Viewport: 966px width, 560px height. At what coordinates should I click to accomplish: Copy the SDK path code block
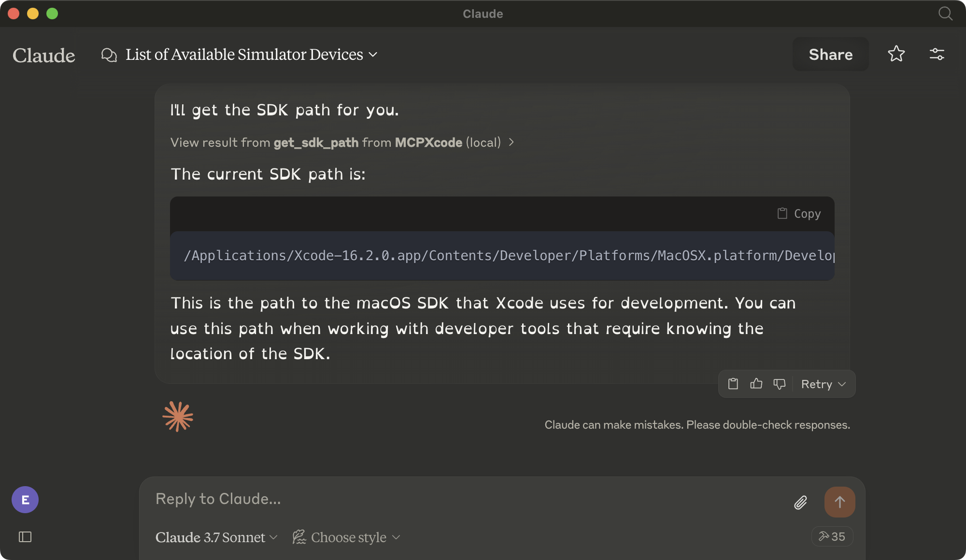[x=799, y=213]
